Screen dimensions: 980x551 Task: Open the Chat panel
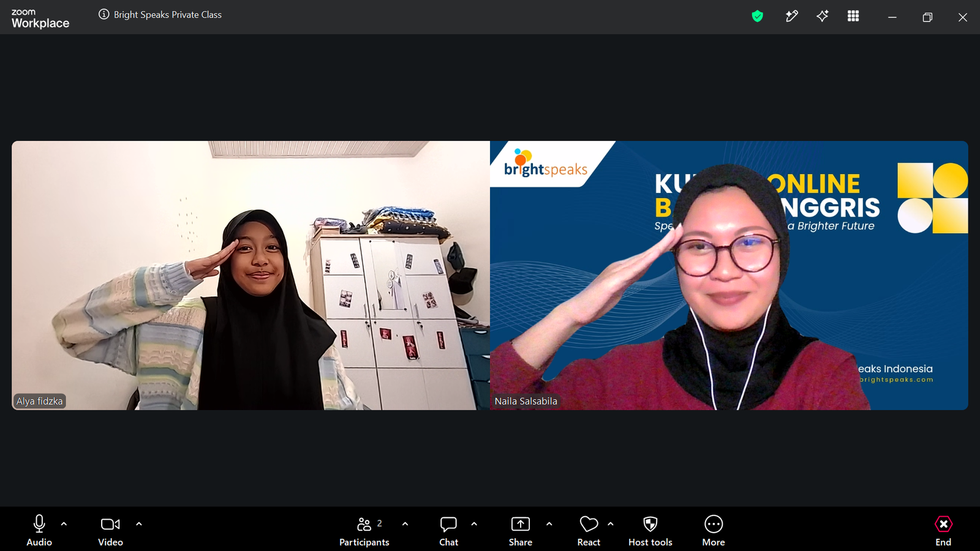point(448,530)
